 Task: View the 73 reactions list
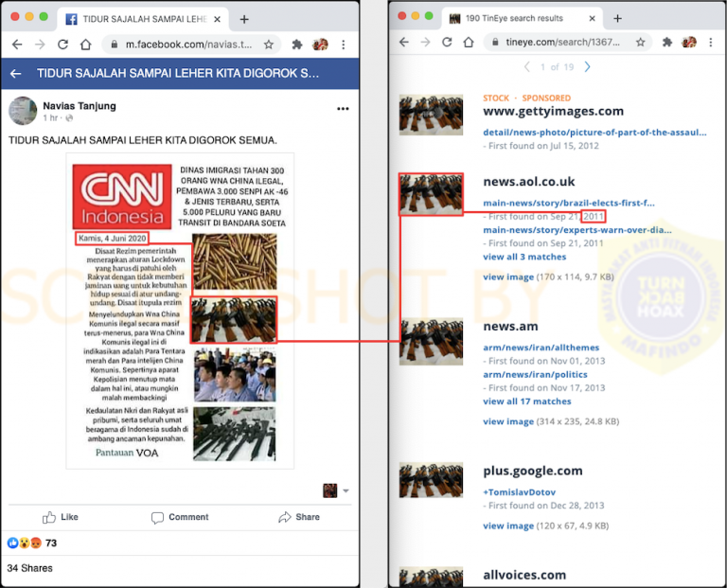click(32, 543)
